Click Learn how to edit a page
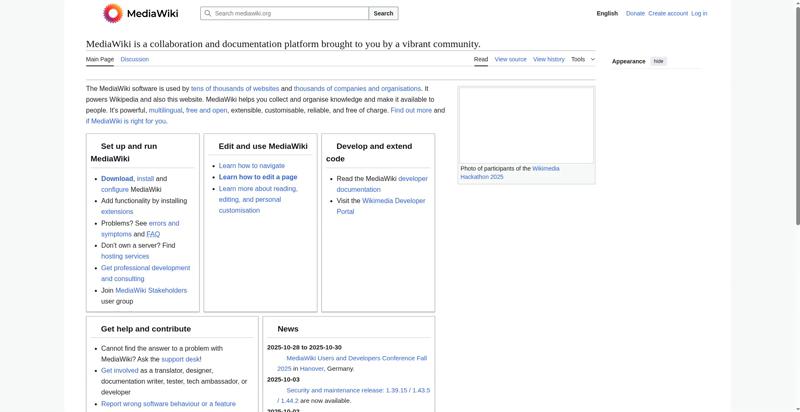Screen dimensions: 800x412 (x=258, y=177)
